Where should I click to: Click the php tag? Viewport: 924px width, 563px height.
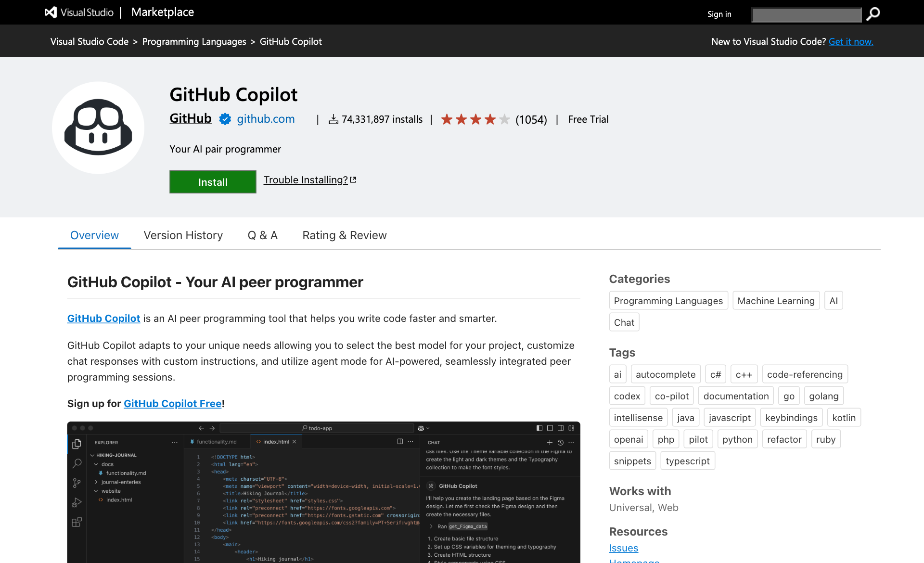666,439
